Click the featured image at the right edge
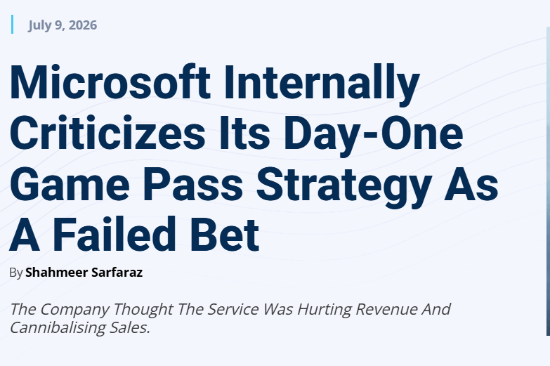550x366 pixels. point(548,181)
